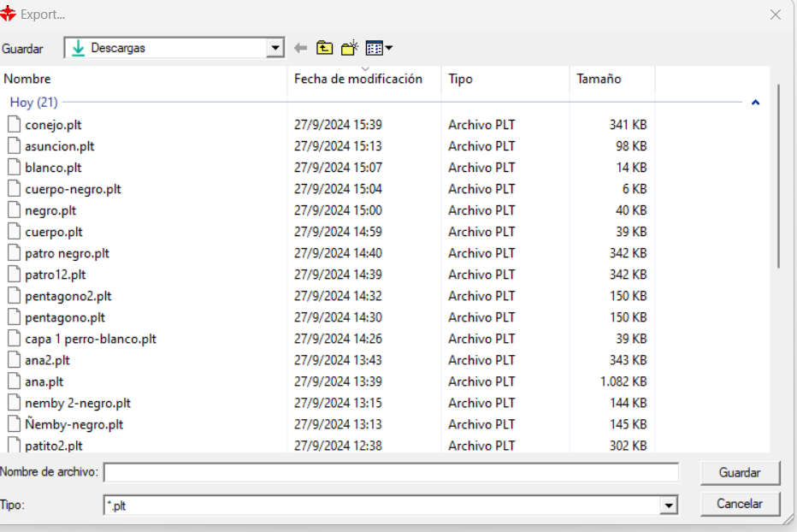Click the 27/9/2024 13:13 date cell
This screenshot has height=532, width=797.
(x=338, y=424)
